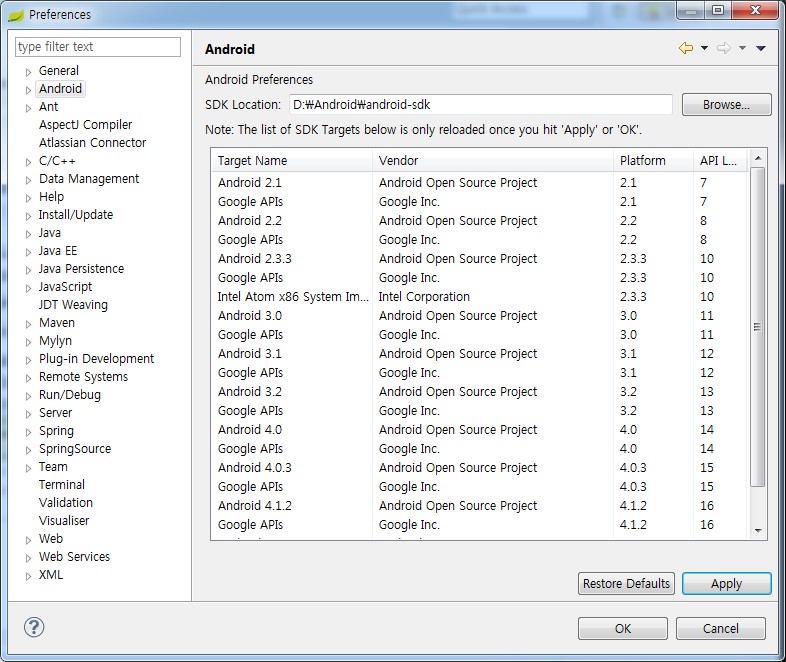The height and width of the screenshot is (662, 786).
Task: Open the back history dropdown arrow
Action: click(704, 48)
